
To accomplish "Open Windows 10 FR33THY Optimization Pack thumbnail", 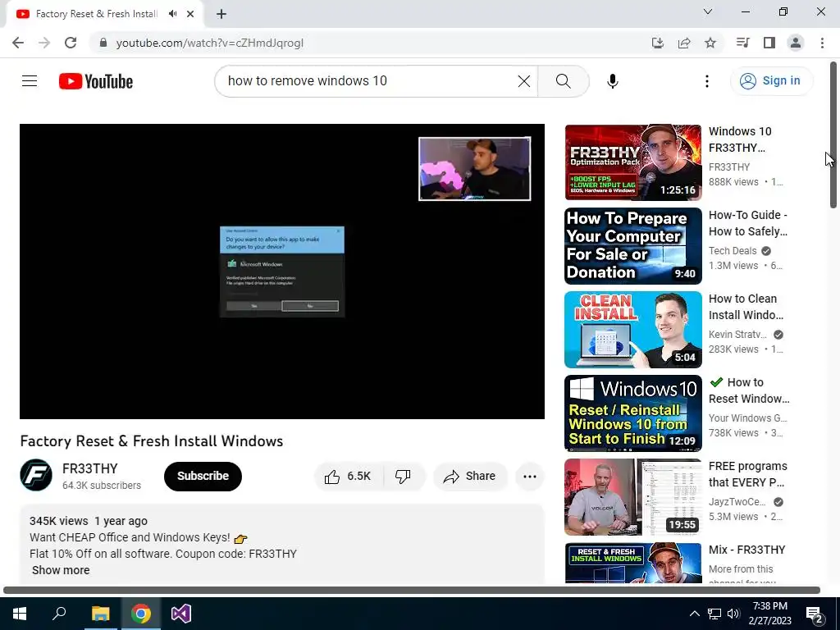I will 632,162.
